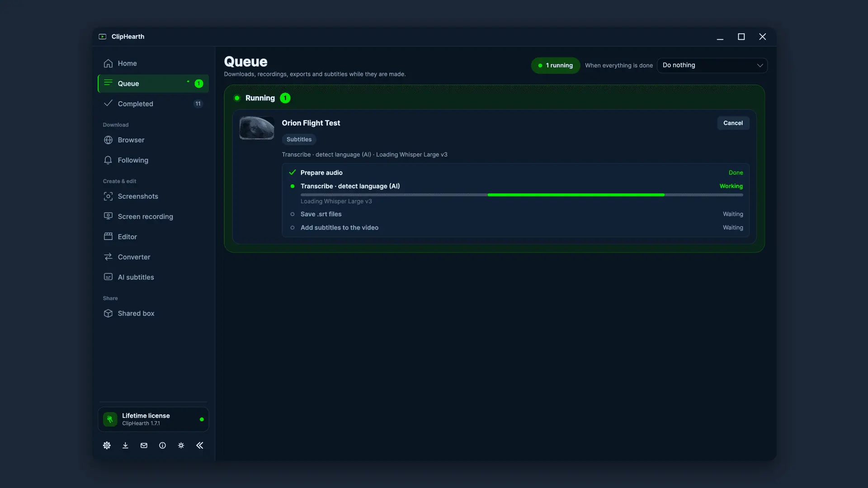
Task: Open the Completed list
Action: [x=153, y=104]
